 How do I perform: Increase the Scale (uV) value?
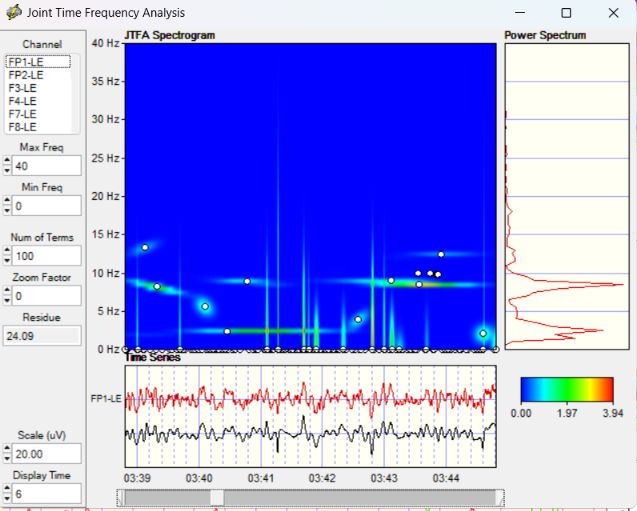coord(7,449)
